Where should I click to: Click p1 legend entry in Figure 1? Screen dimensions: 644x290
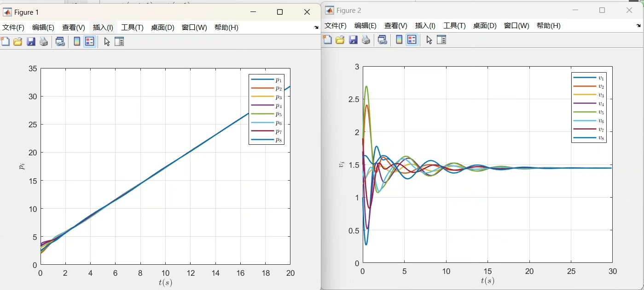[x=267, y=80]
